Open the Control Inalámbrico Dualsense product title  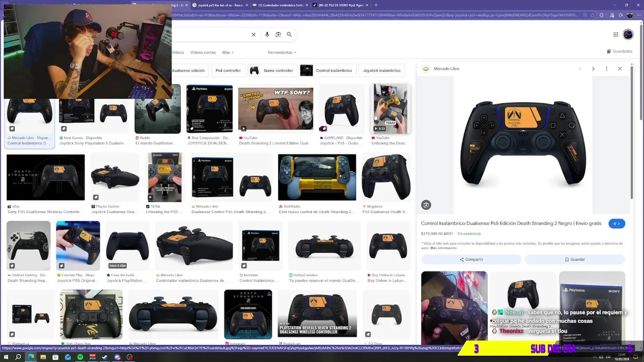[x=511, y=223]
